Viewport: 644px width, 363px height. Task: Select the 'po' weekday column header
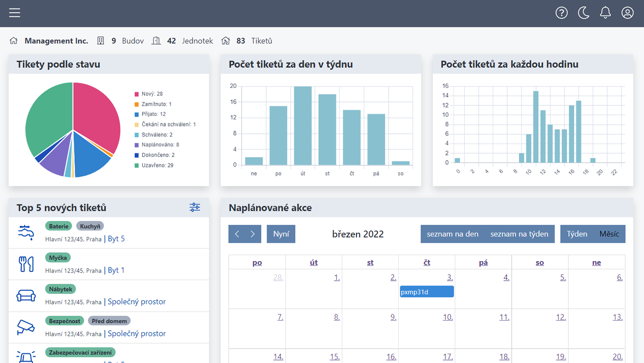pyautogui.click(x=257, y=262)
